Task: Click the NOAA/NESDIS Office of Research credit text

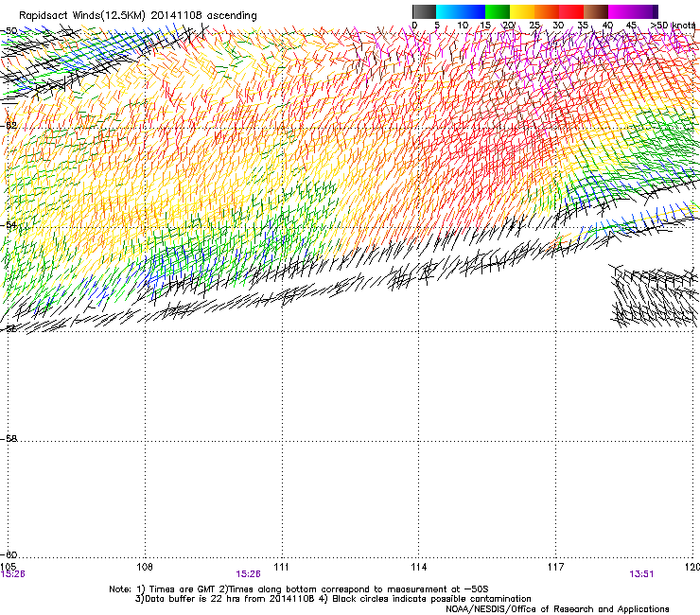Action: point(557,609)
